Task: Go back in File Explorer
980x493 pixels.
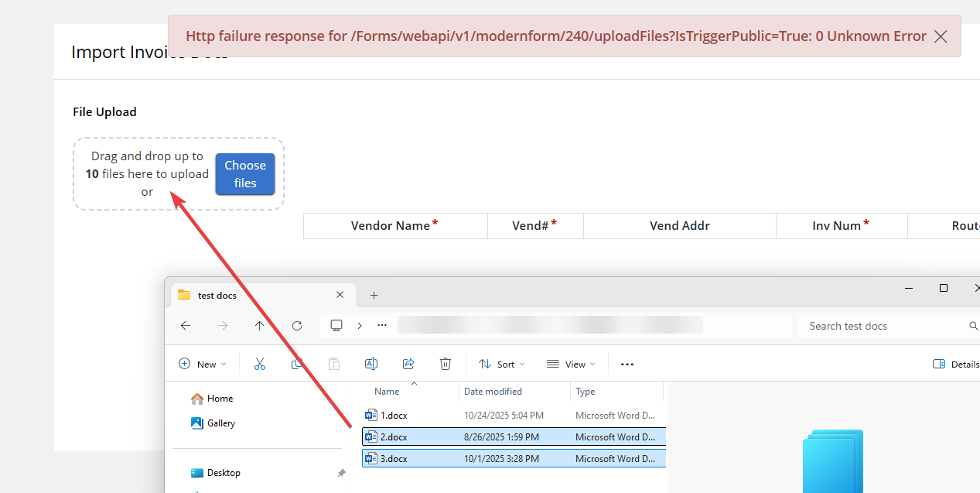Action: [186, 326]
